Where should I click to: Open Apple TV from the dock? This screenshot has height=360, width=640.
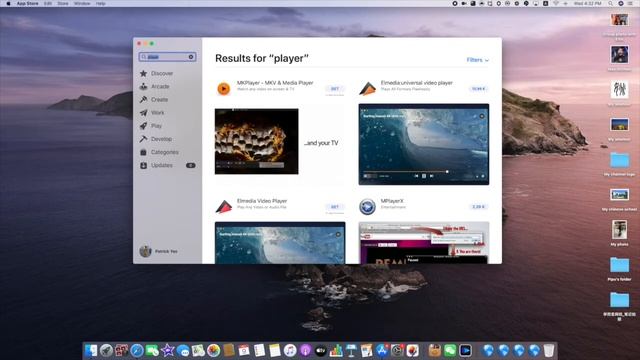[321, 350]
